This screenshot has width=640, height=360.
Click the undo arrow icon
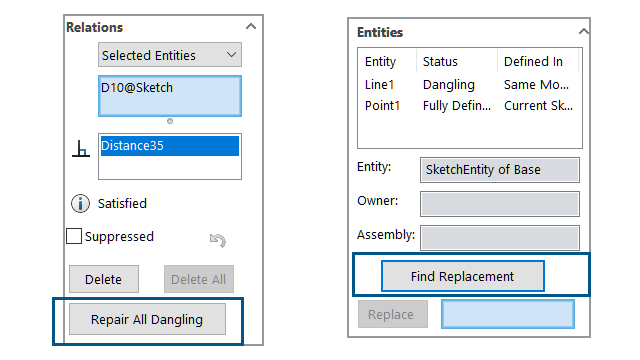[x=218, y=240]
